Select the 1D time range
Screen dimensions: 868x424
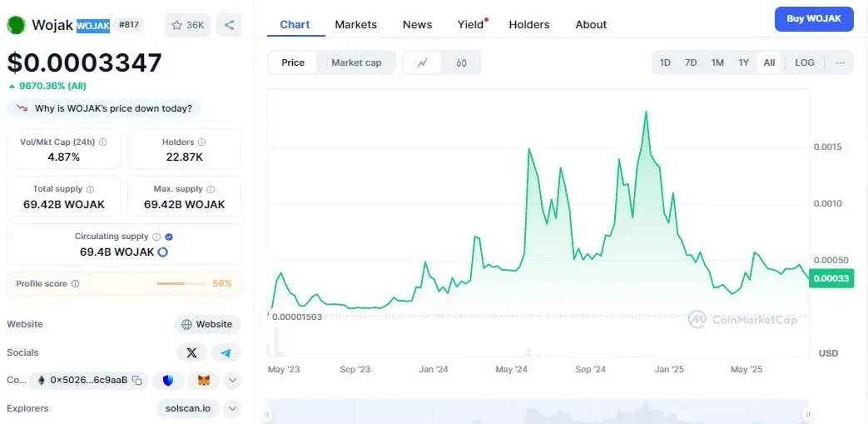pos(665,62)
